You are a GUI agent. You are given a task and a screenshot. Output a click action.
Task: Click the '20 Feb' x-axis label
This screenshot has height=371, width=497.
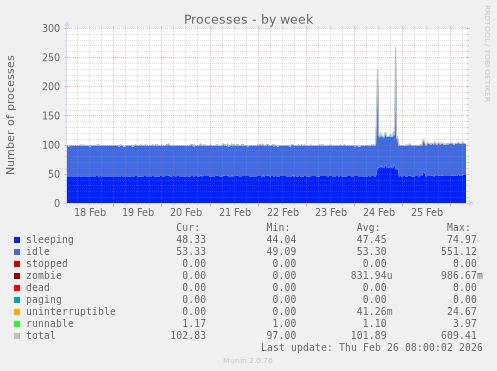pyautogui.click(x=186, y=212)
